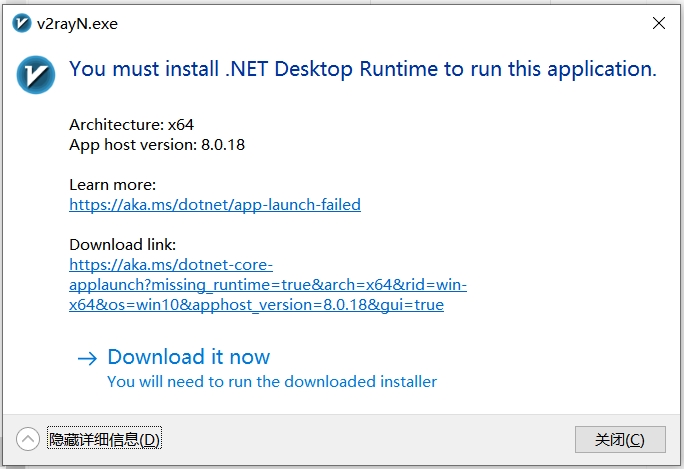684x469 pixels.
Task: Click the note about running the downloaded installer
Action: click(272, 381)
